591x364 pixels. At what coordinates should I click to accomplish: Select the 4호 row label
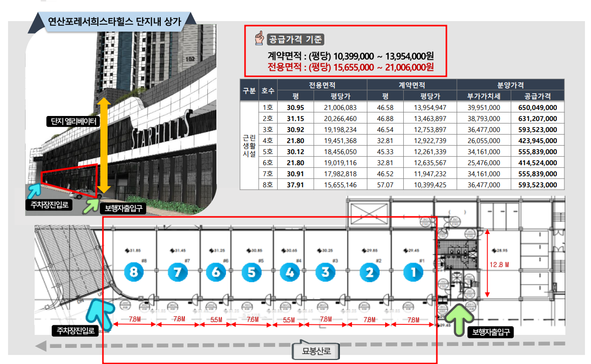[x=268, y=141]
